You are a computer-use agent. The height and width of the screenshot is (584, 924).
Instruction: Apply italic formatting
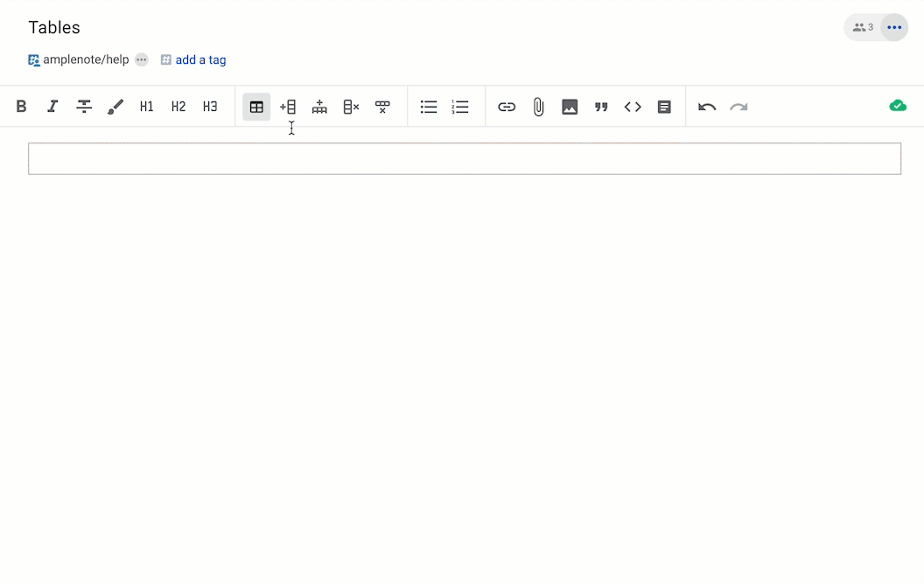[52, 107]
